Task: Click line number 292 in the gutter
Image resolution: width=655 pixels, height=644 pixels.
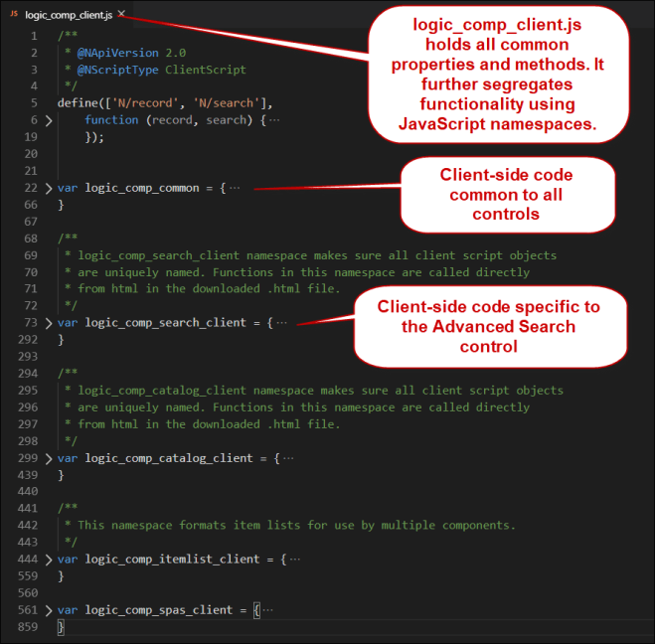Action: 28,340
